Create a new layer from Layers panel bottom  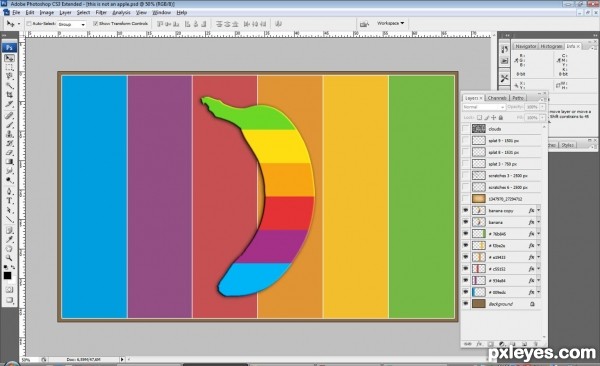click(x=524, y=344)
